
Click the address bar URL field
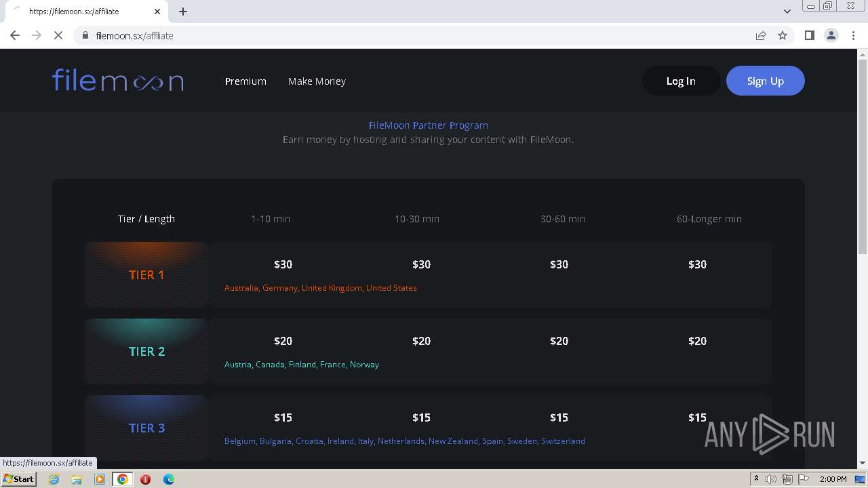[420, 35]
